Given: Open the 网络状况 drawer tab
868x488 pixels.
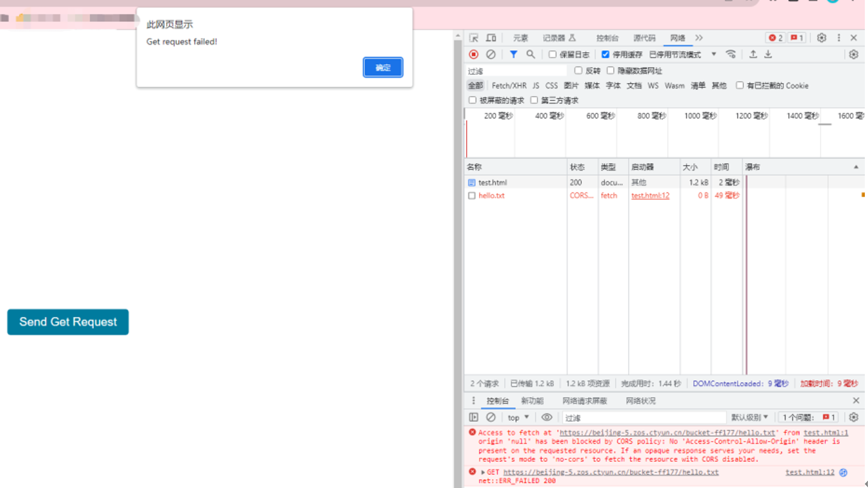Looking at the screenshot, I should point(640,401).
